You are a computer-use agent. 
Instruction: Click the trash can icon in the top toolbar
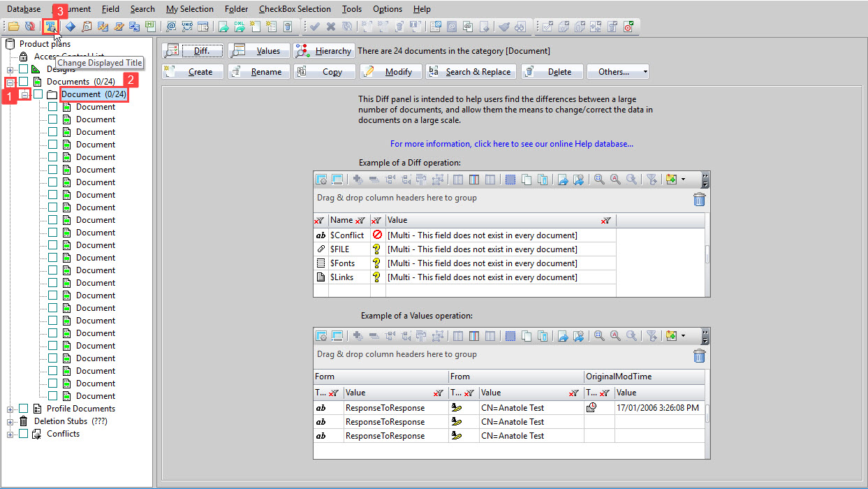coord(287,27)
